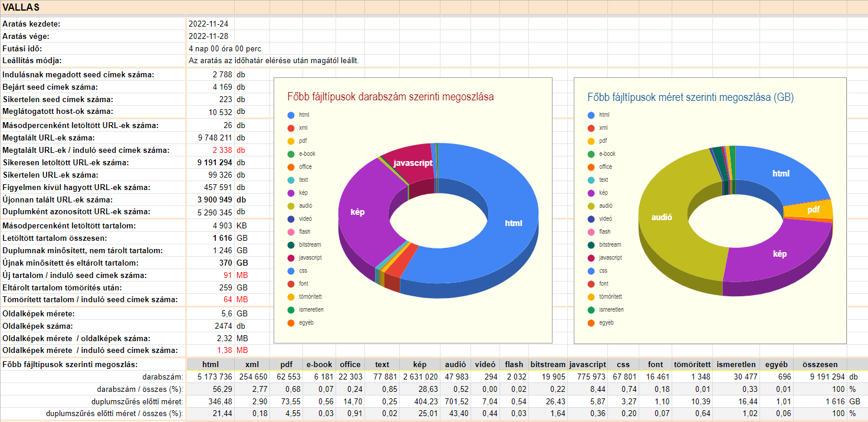868x422 pixels.
Task: Select the 2022-11-24 harvest start date cell
Action: pos(209,24)
